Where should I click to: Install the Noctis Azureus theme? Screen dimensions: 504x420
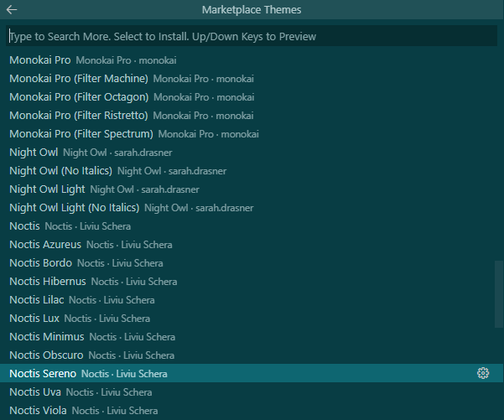tap(45, 245)
